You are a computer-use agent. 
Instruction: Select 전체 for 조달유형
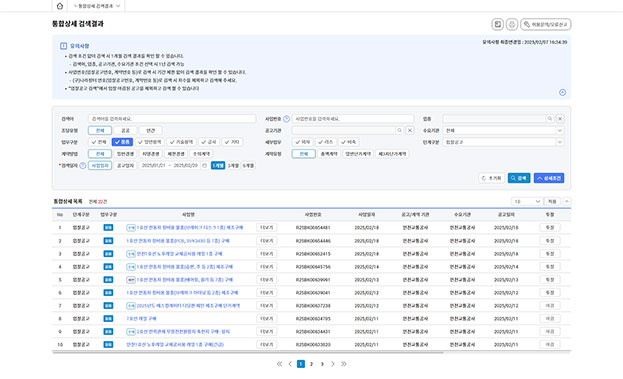(x=100, y=130)
